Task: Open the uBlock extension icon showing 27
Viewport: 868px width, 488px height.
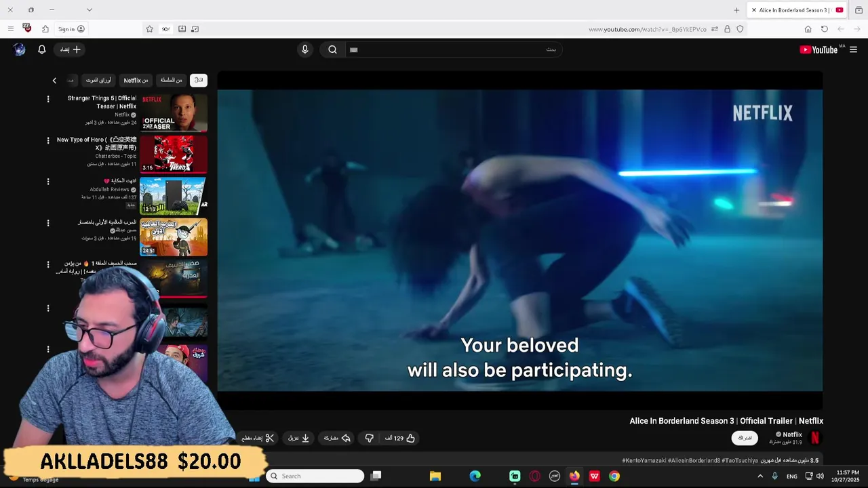Action: point(27,28)
